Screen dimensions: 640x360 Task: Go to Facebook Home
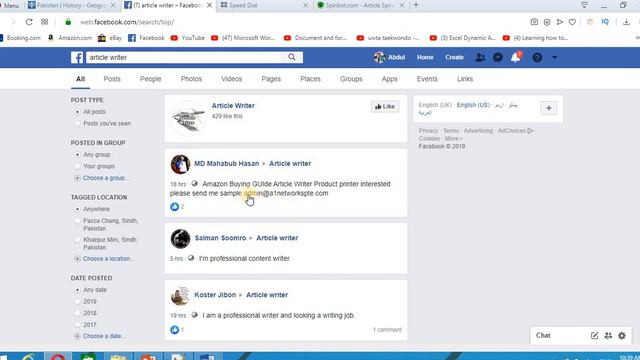[x=425, y=58]
